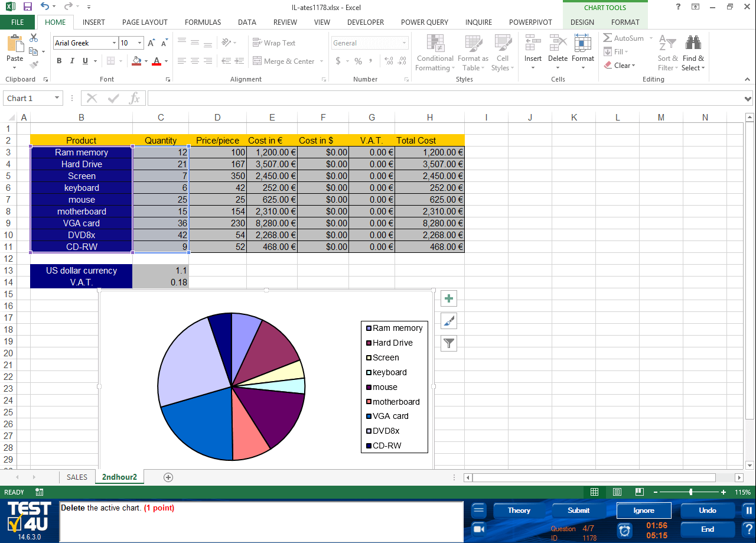Open Cell Styles gallery
Image resolution: width=756 pixels, height=543 pixels.
[503, 53]
